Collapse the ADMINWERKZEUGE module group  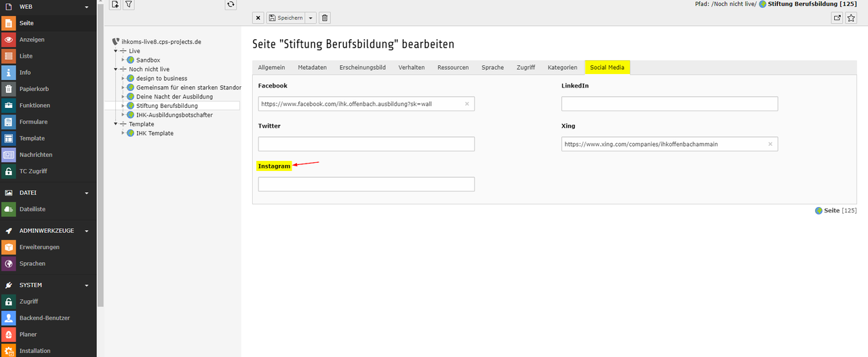86,231
